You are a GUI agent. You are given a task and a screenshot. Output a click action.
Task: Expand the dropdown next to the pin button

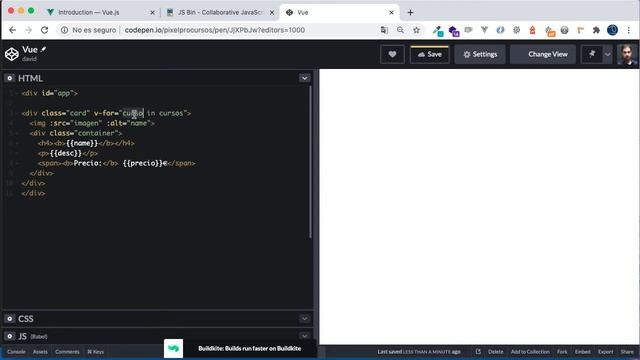[x=607, y=54]
